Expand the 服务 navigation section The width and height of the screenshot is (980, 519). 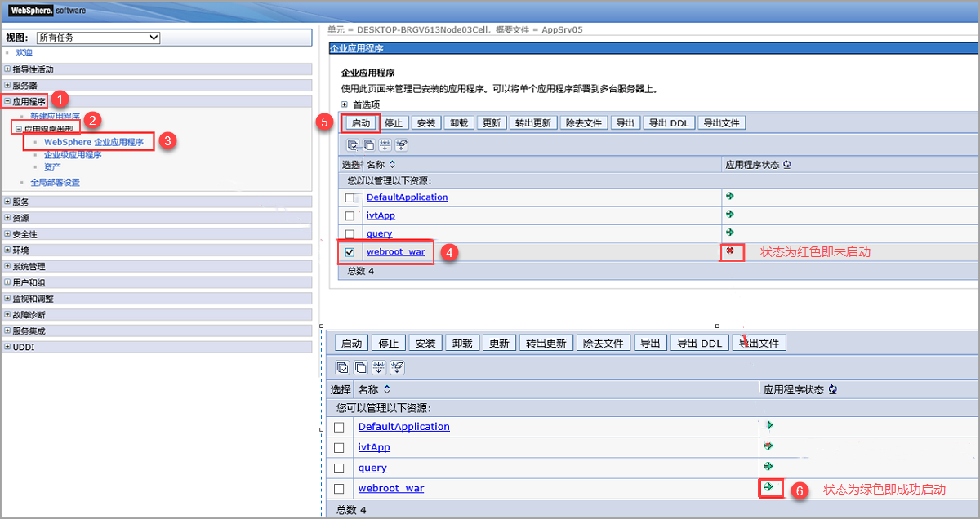7,202
